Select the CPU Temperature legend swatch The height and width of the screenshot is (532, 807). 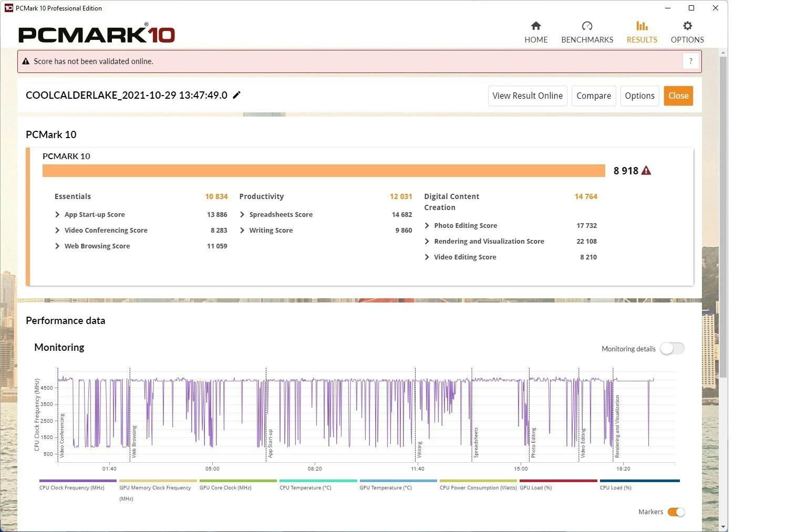coord(318,481)
